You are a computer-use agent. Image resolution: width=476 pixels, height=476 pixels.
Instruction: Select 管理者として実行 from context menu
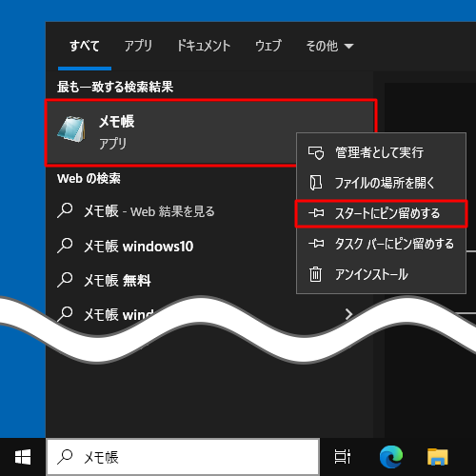pyautogui.click(x=381, y=152)
